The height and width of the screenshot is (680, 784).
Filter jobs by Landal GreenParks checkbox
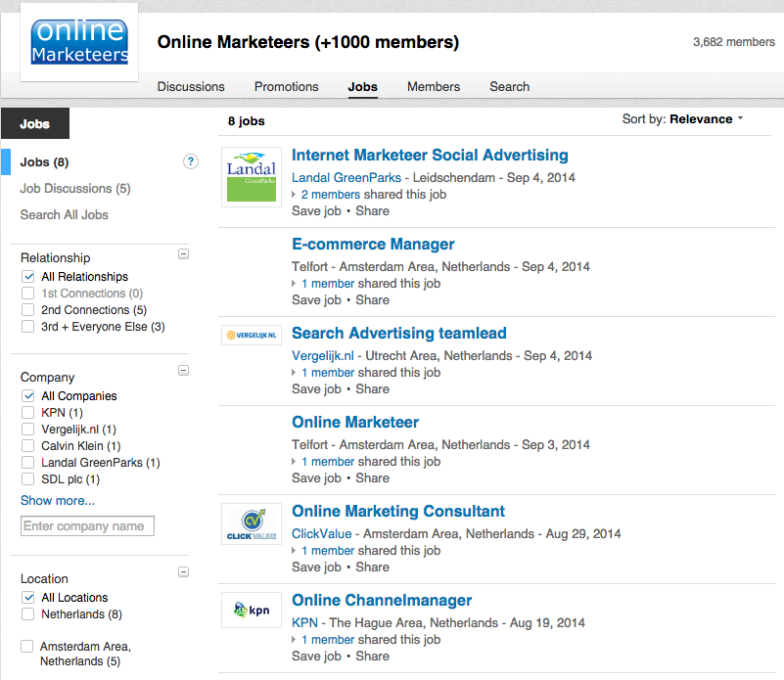pyautogui.click(x=28, y=463)
